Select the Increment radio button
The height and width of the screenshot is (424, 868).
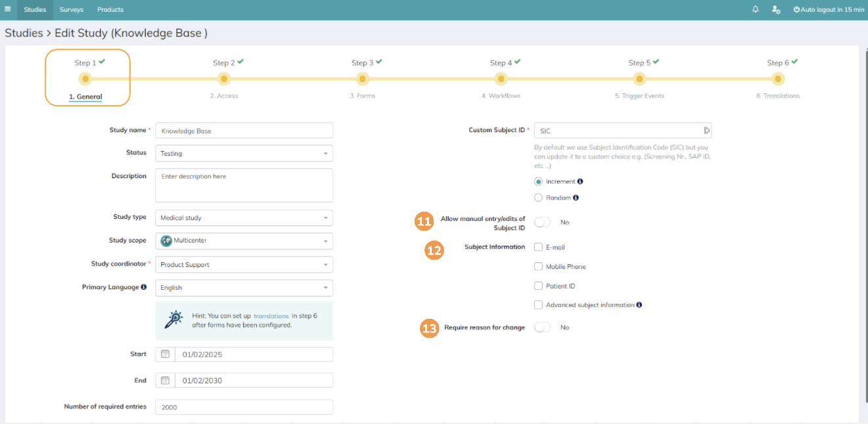[x=539, y=181]
